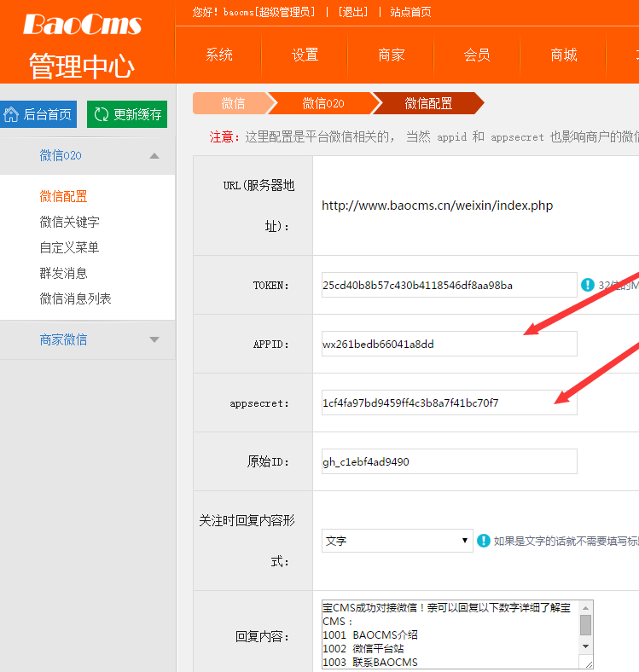
Task: Click the baocms[超级管理员] greeting text
Action: click(270, 12)
